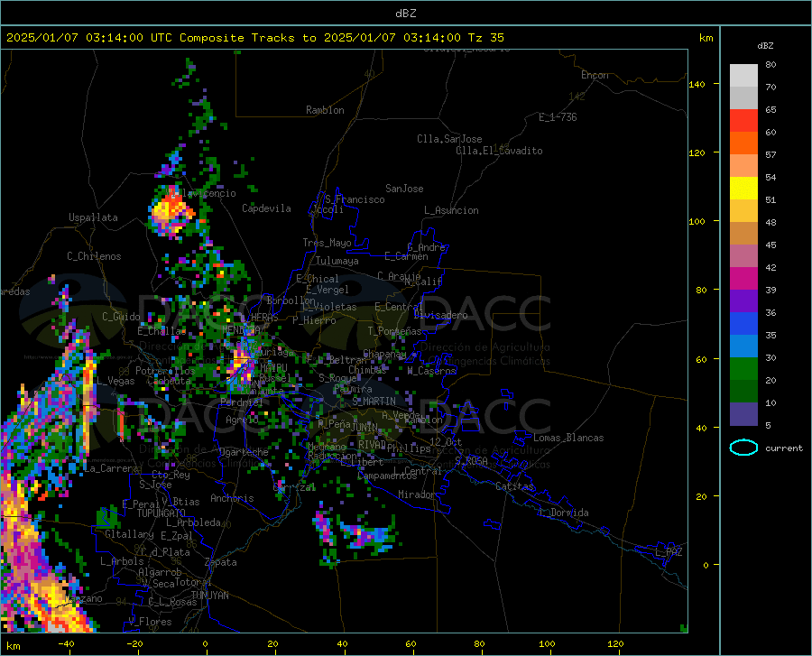Click the 'Encon' place label
Image resolution: width=812 pixels, height=656 pixels.
click(595, 75)
